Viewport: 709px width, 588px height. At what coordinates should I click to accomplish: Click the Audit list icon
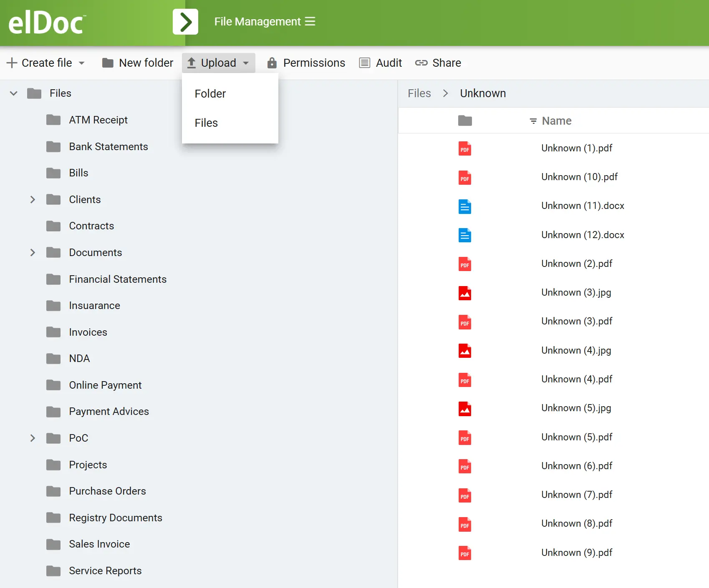pyautogui.click(x=365, y=63)
